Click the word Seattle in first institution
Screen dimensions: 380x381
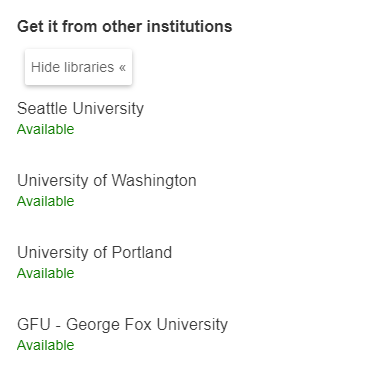point(42,109)
